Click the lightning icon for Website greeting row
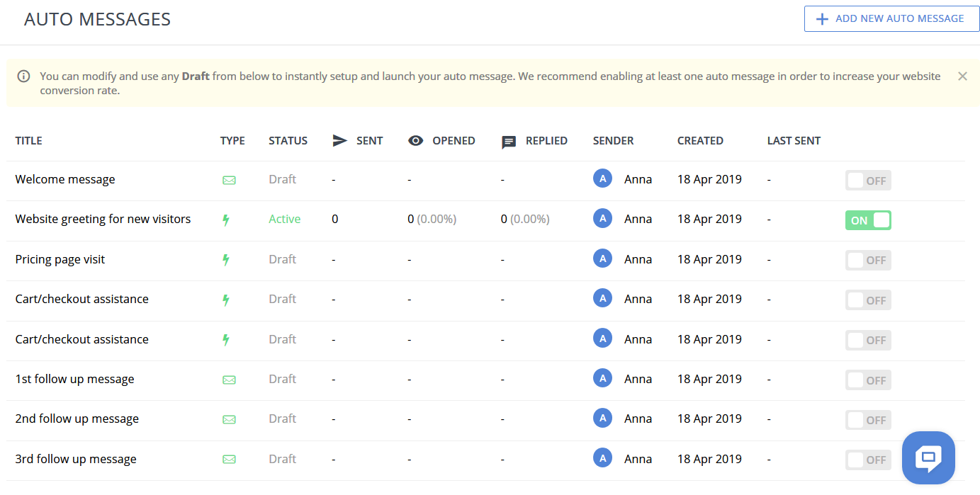Screen dimensions: 980x495 pyautogui.click(x=226, y=220)
